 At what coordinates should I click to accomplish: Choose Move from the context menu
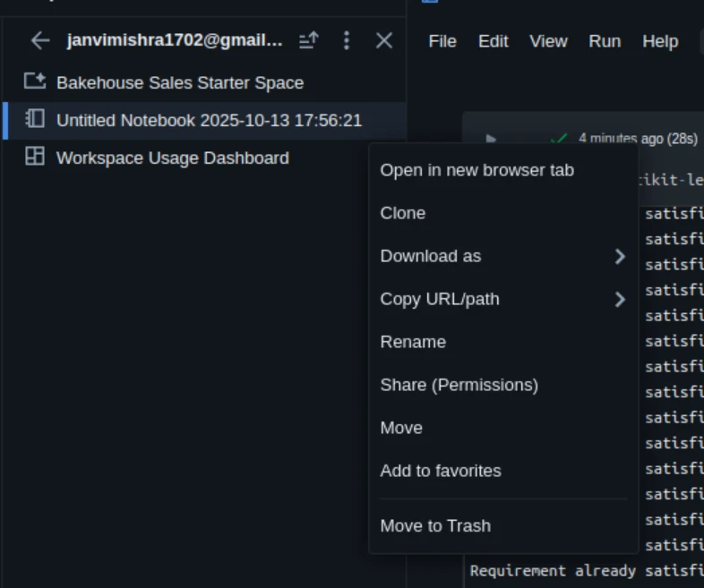[401, 428]
